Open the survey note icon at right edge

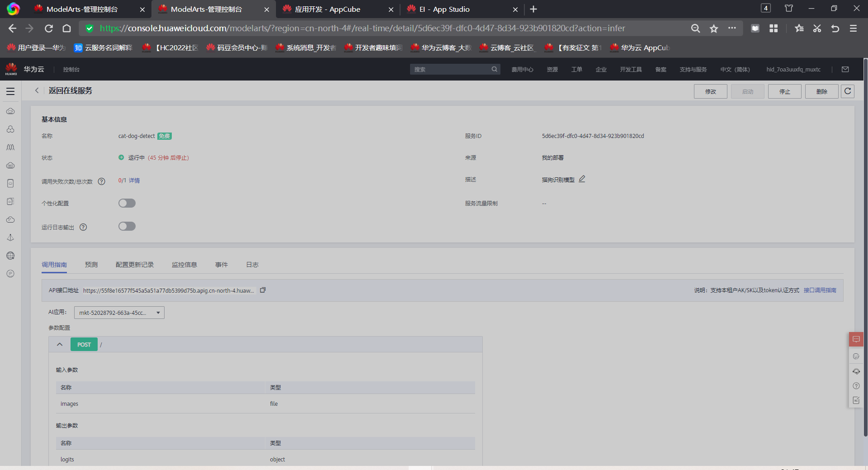point(856,400)
